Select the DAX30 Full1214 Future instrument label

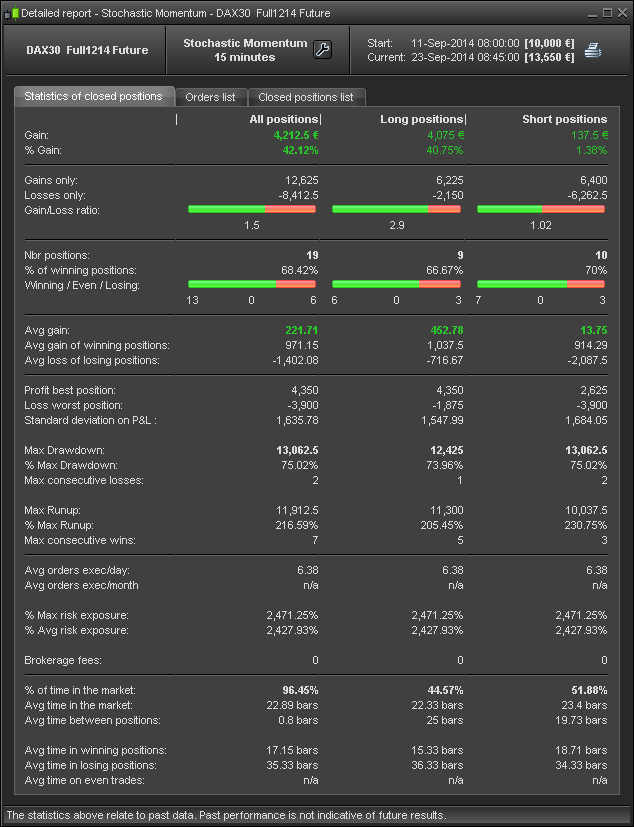pos(87,50)
